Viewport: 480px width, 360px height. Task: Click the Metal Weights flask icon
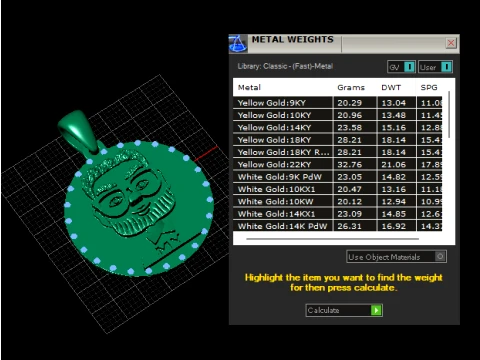pyautogui.click(x=238, y=43)
